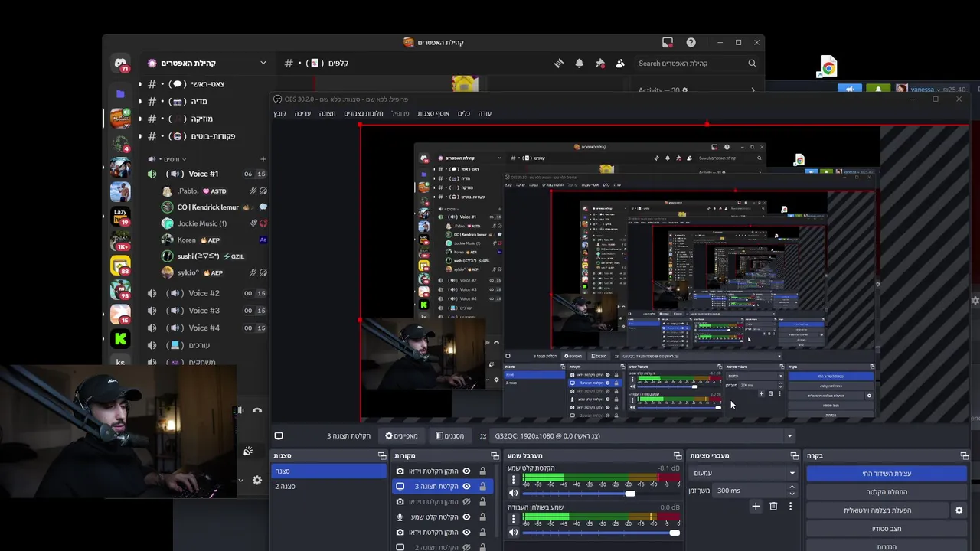Pop out the מקורות dock
The height and width of the screenshot is (551, 980).
click(495, 456)
